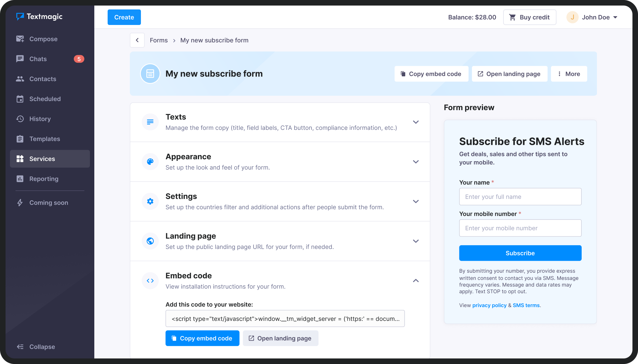The width and height of the screenshot is (638, 364).
Task: Click the More options button
Action: point(569,74)
